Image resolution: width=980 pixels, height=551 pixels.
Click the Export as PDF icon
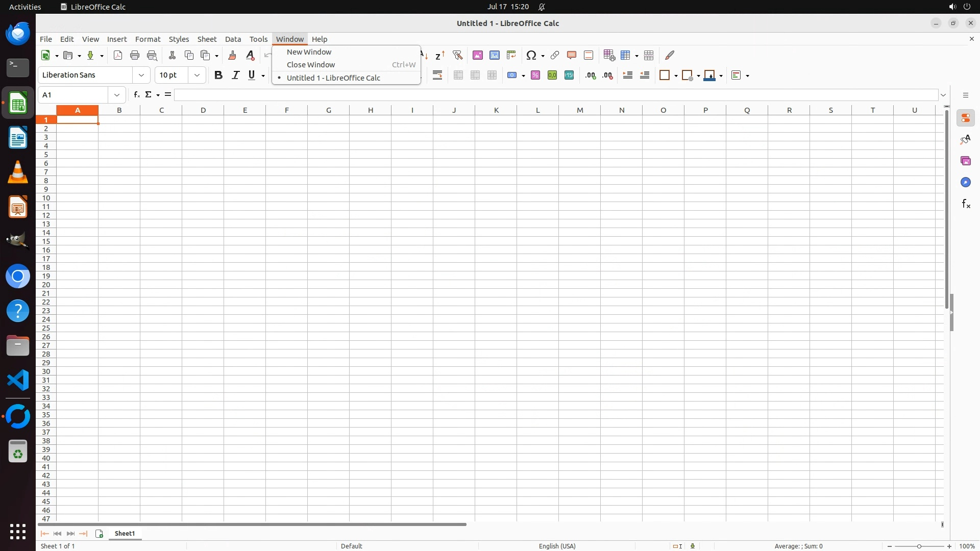tap(118, 55)
